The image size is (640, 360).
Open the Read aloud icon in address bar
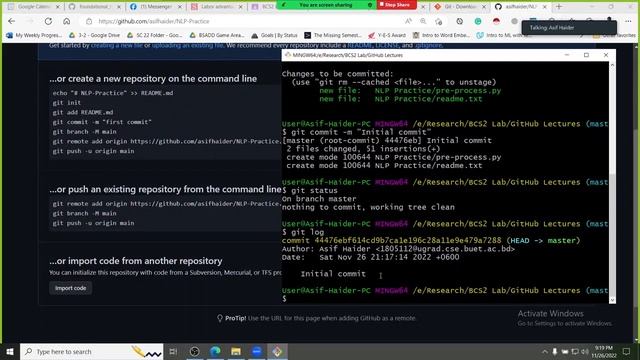tap(409, 21)
